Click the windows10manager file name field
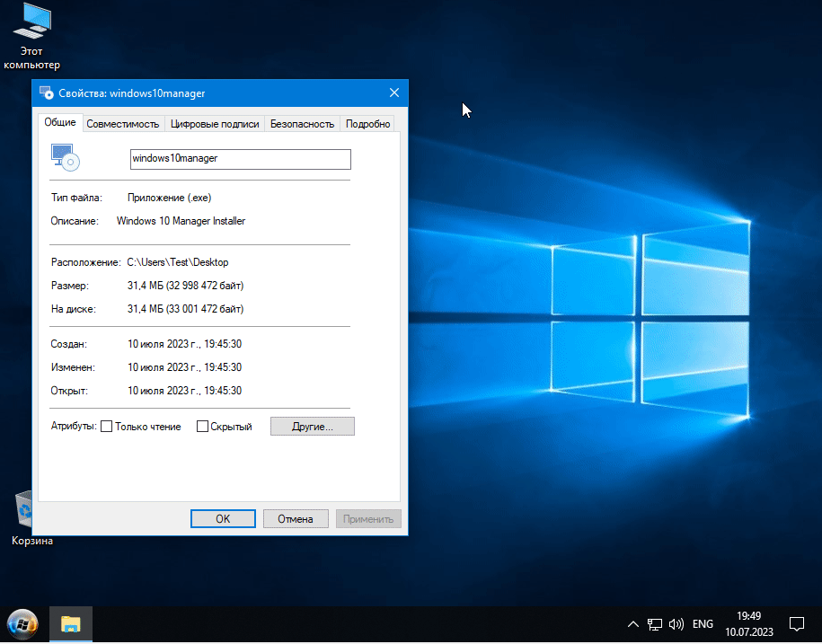 pyautogui.click(x=241, y=159)
